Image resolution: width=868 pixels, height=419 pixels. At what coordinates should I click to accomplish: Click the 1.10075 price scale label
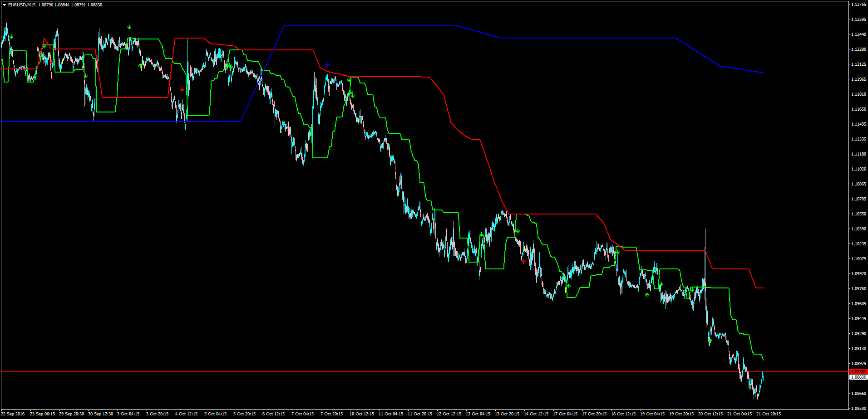click(859, 259)
